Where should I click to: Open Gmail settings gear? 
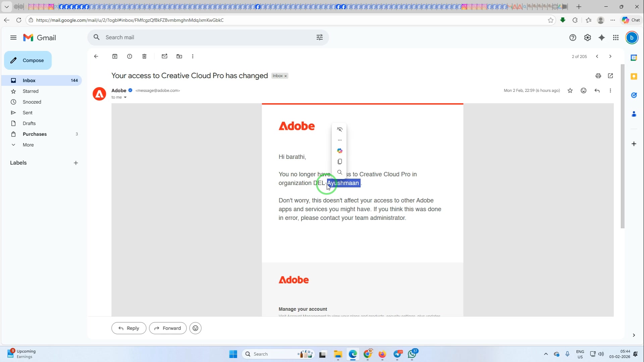coord(587,38)
